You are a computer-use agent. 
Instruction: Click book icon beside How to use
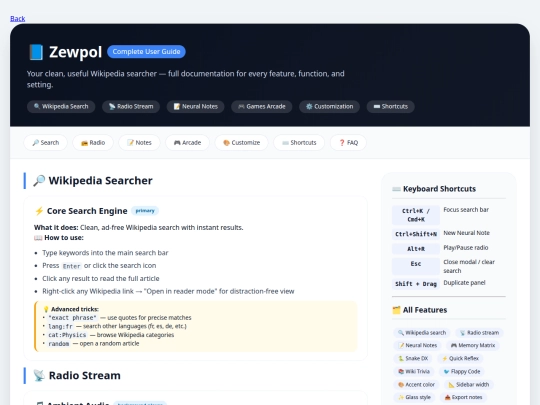[38, 238]
